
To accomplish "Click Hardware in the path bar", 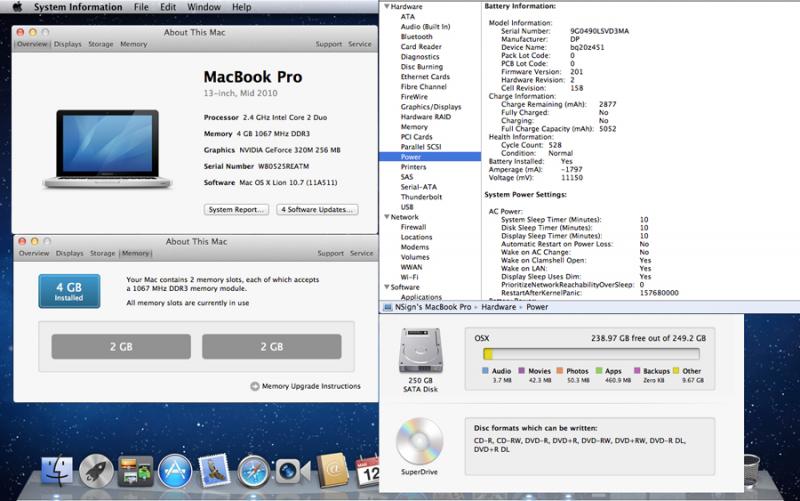I will tap(498, 307).
